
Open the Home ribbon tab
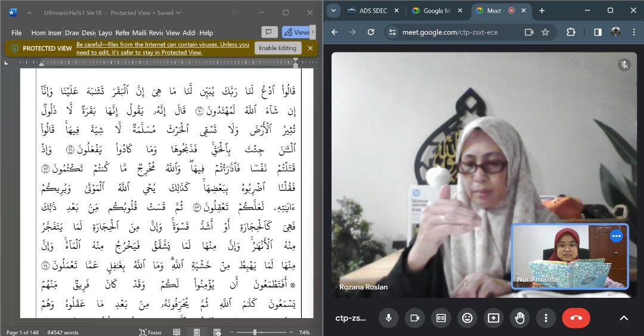click(38, 33)
